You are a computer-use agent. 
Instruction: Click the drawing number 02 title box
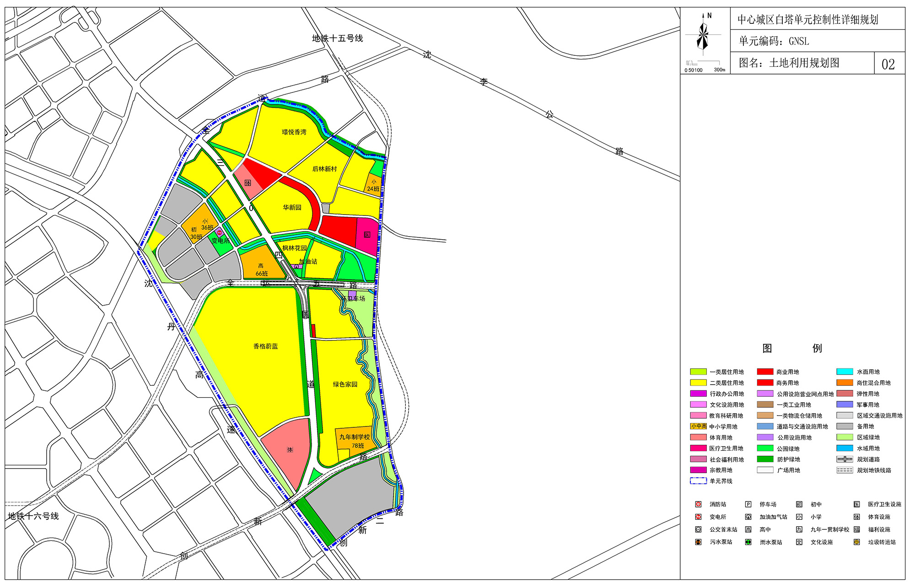coord(888,64)
